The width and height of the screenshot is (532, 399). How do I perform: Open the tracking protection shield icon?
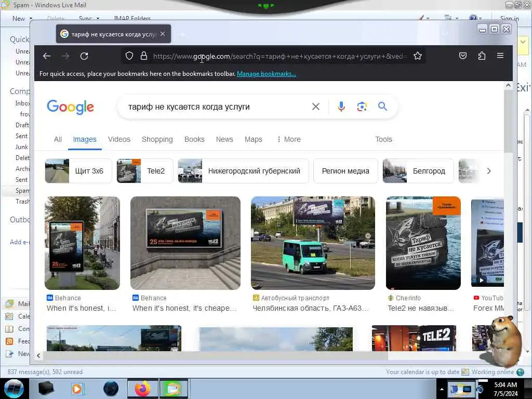[x=129, y=56]
